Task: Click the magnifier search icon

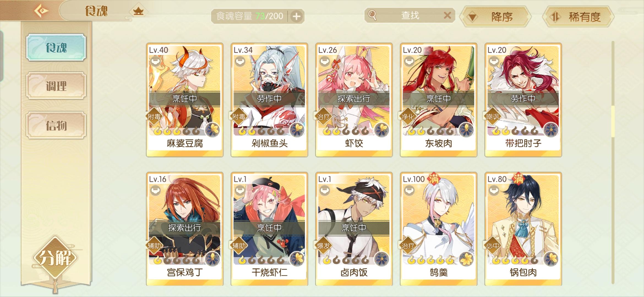Action: point(372,15)
